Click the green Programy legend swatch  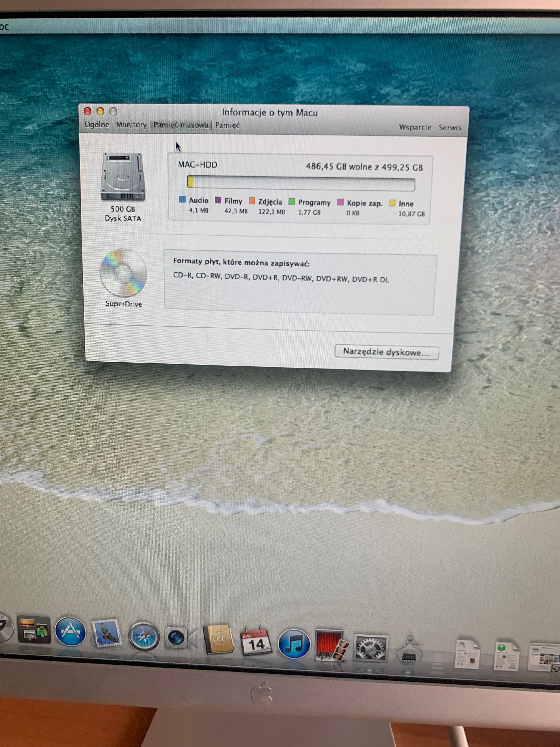click(292, 202)
